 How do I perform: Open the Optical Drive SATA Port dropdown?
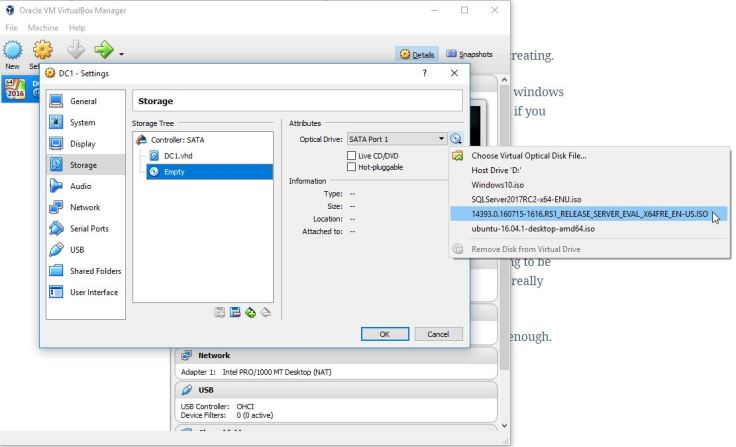coord(397,139)
